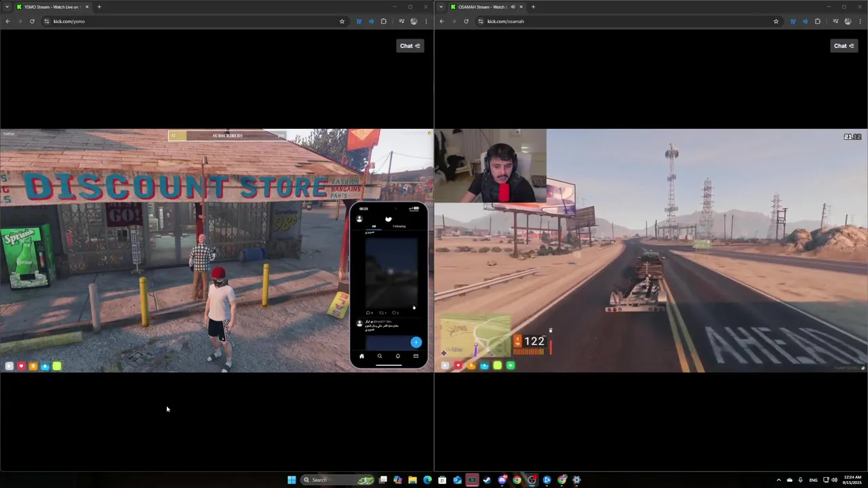Open profile avatar in YSMO window
The image size is (868, 488).
[x=414, y=21]
